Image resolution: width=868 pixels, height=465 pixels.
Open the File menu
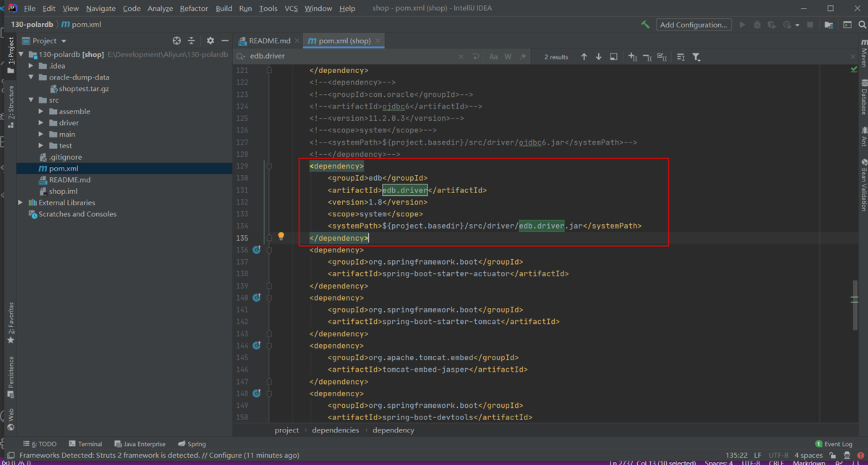(x=30, y=9)
